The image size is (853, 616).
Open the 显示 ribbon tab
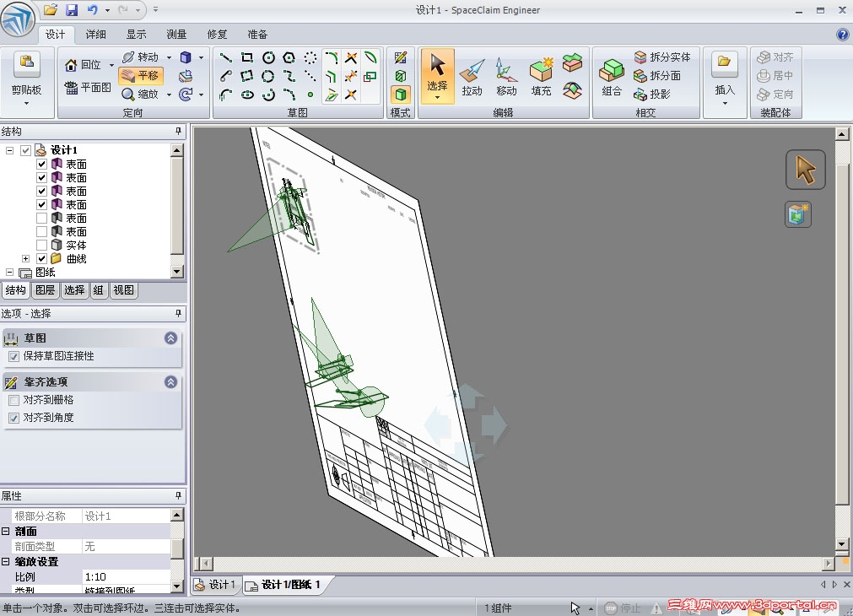click(136, 35)
